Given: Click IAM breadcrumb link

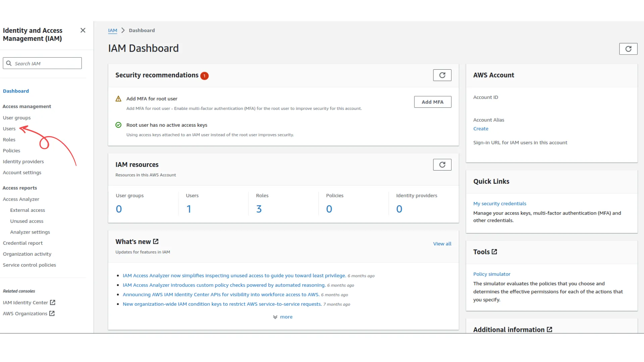Looking at the screenshot, I should coord(112,31).
